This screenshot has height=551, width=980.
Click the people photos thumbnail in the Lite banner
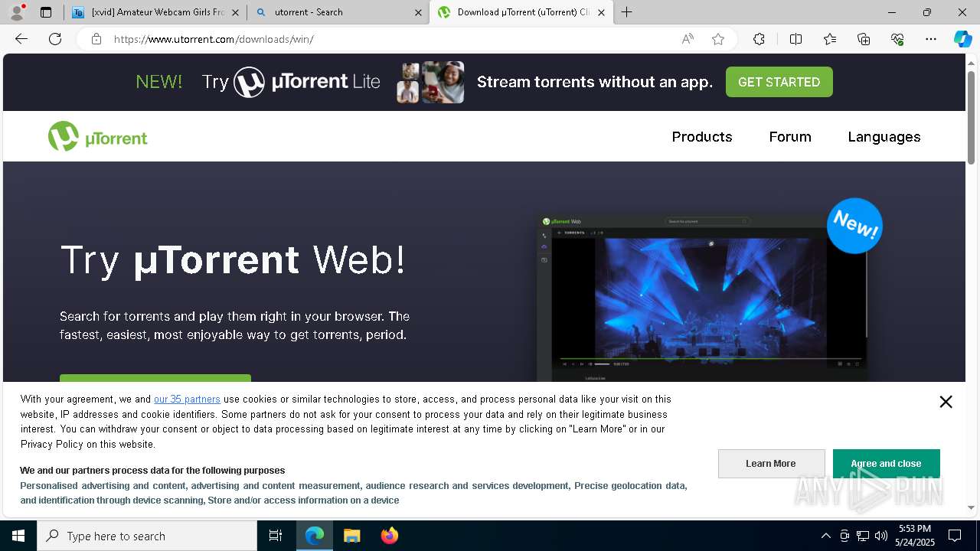pos(430,82)
